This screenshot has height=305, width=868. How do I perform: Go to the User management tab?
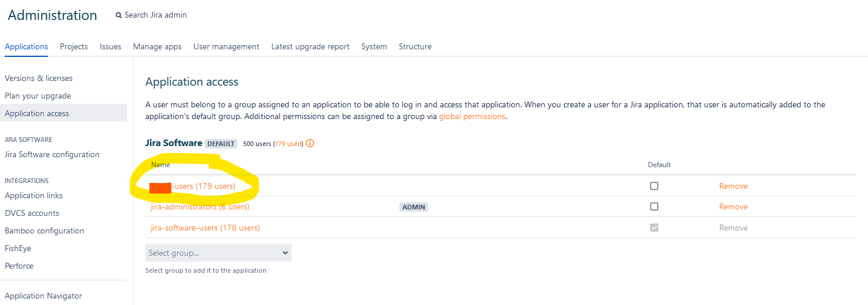coord(226,46)
